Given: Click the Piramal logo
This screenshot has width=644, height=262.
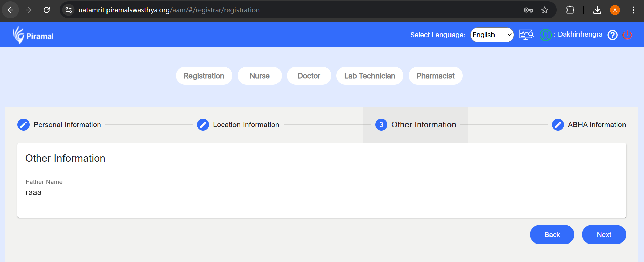Looking at the screenshot, I should [x=33, y=35].
